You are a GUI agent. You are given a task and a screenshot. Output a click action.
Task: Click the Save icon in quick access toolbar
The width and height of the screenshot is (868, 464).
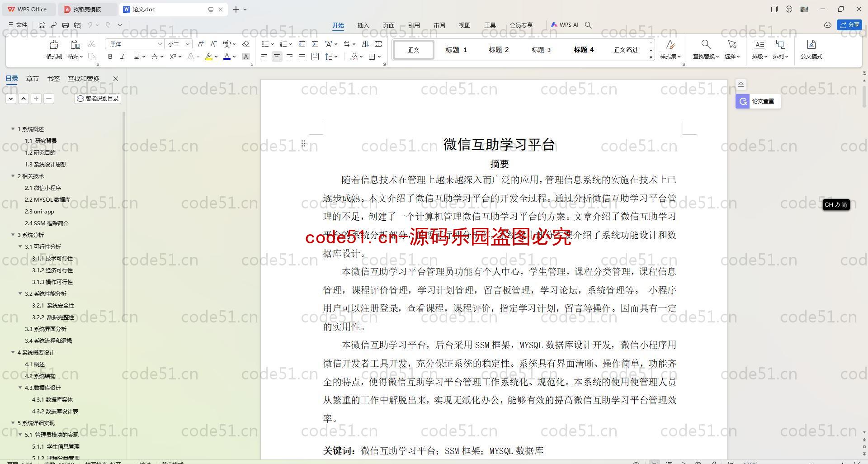tap(42, 25)
